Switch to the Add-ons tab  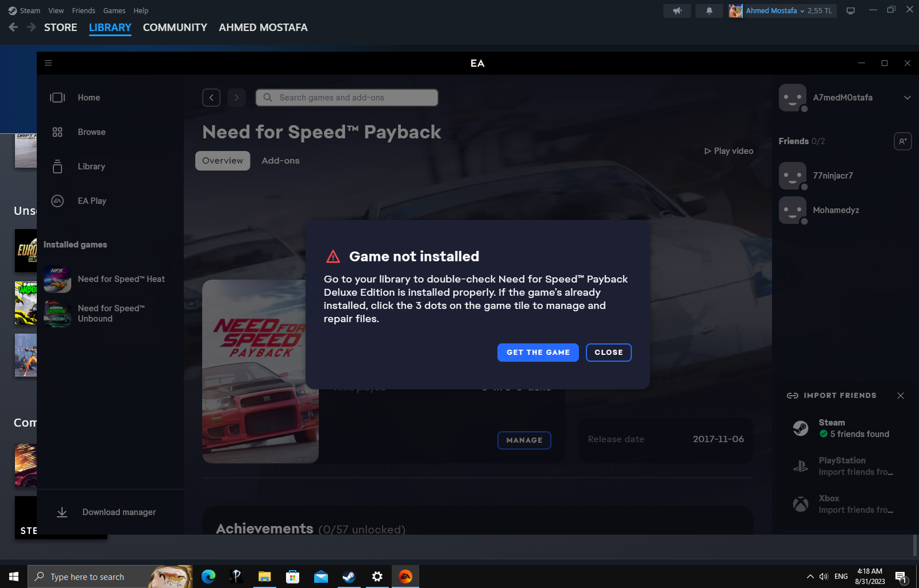280,161
